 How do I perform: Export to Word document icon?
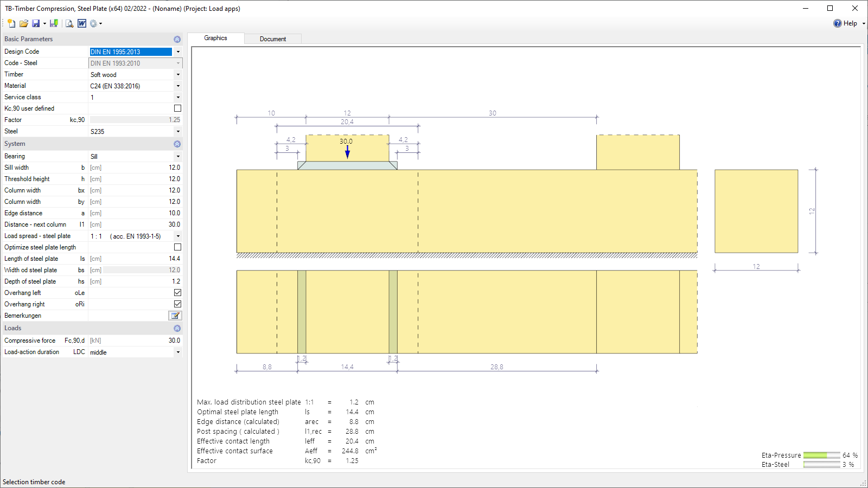(x=82, y=23)
